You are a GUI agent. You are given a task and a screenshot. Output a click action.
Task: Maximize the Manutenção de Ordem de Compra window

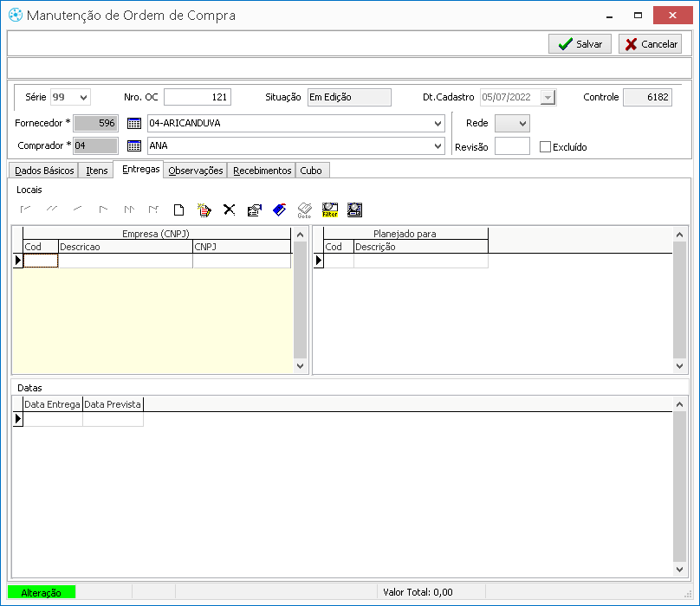(x=638, y=16)
